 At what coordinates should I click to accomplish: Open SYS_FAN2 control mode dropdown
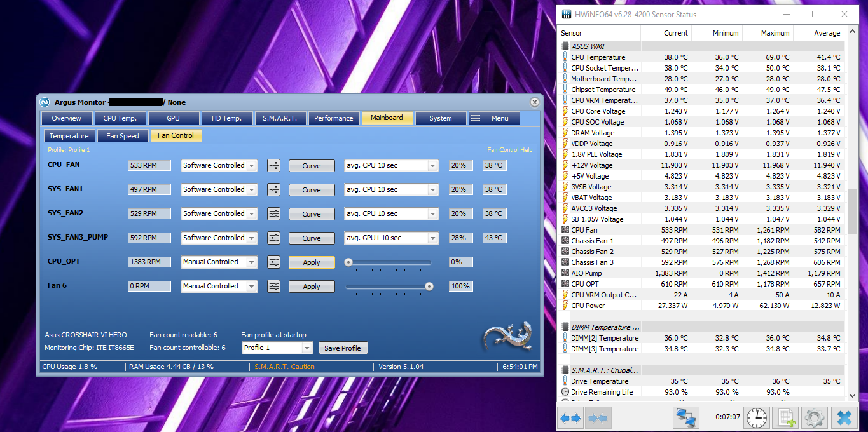219,214
